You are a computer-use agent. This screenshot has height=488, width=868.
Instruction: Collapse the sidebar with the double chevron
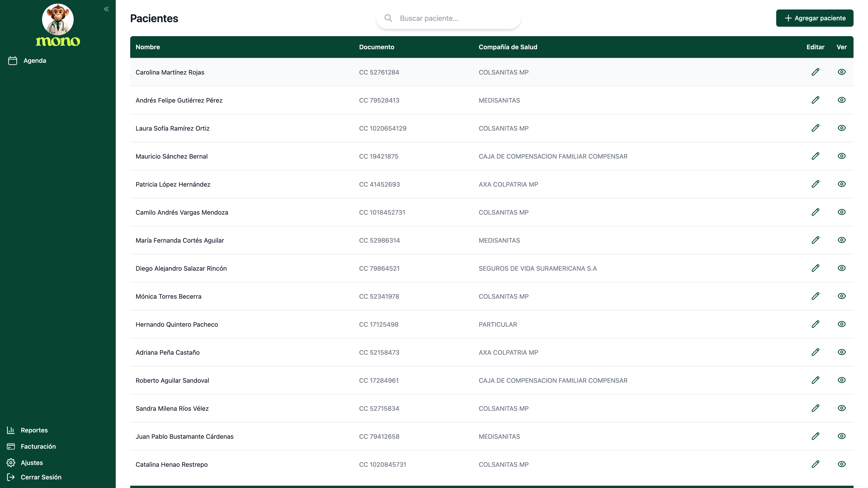tap(106, 9)
